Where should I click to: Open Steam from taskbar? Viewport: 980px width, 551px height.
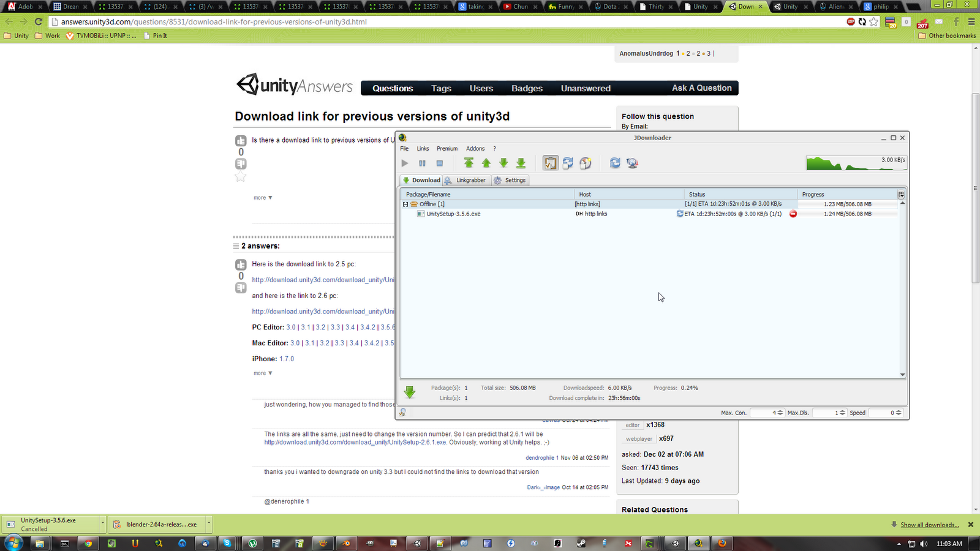click(x=581, y=543)
